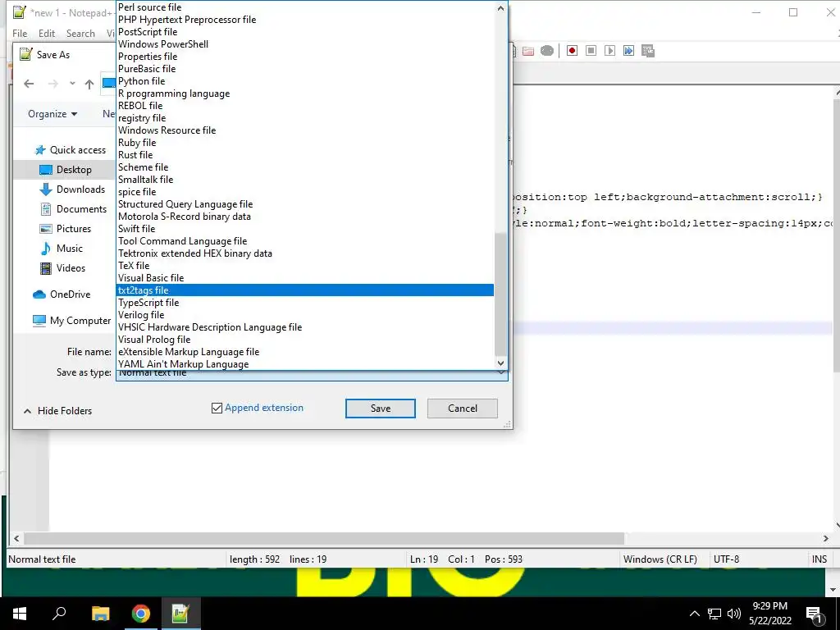Choose TypeScript file from the list
840x630 pixels.
[305, 303]
